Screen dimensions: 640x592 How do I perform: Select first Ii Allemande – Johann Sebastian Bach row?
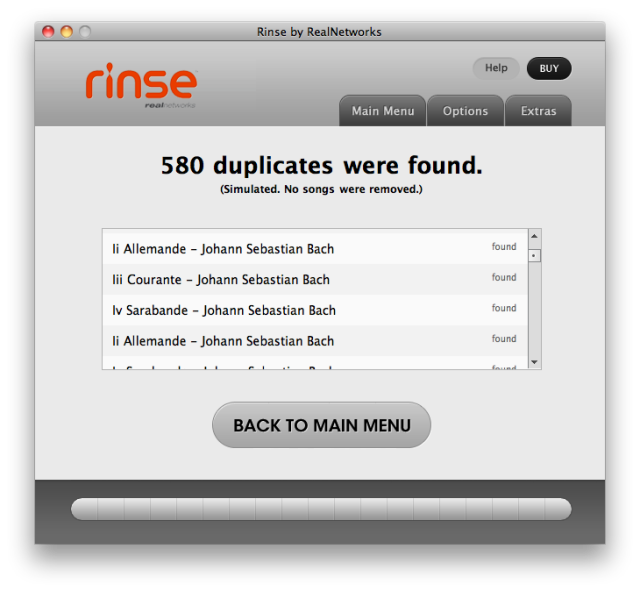pos(315,249)
